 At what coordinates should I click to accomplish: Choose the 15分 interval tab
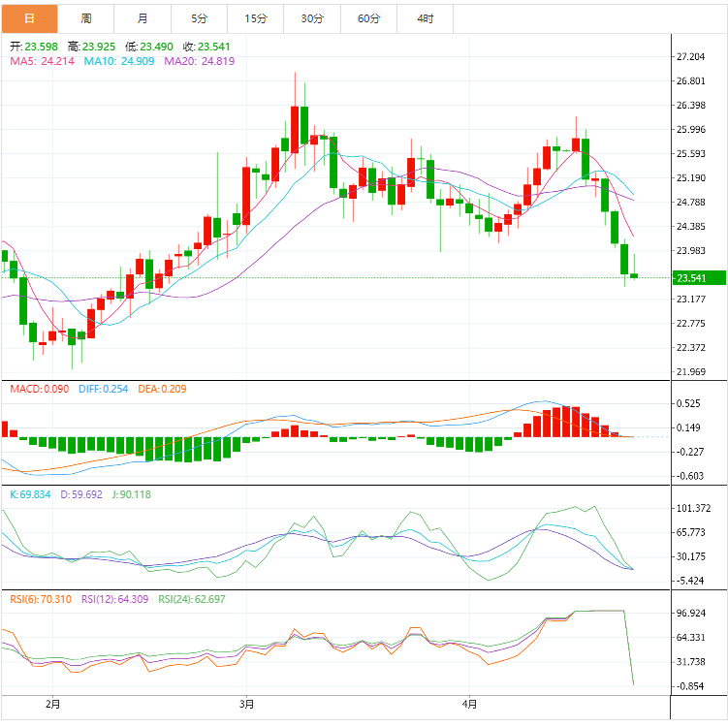pos(256,18)
